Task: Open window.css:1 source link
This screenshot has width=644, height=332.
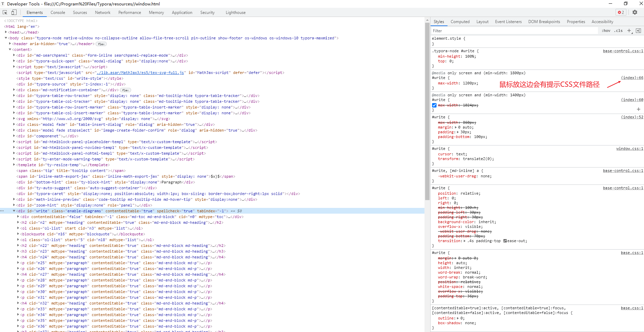Action: pyautogui.click(x=630, y=149)
